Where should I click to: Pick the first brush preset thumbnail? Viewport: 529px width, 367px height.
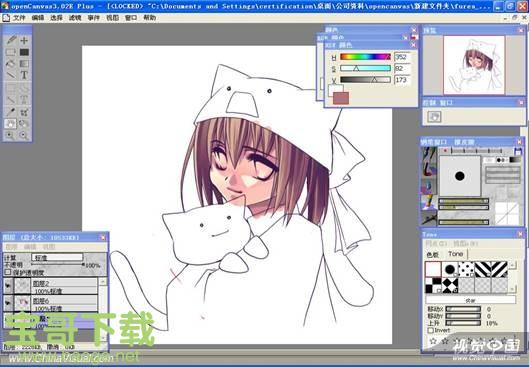click(x=429, y=154)
